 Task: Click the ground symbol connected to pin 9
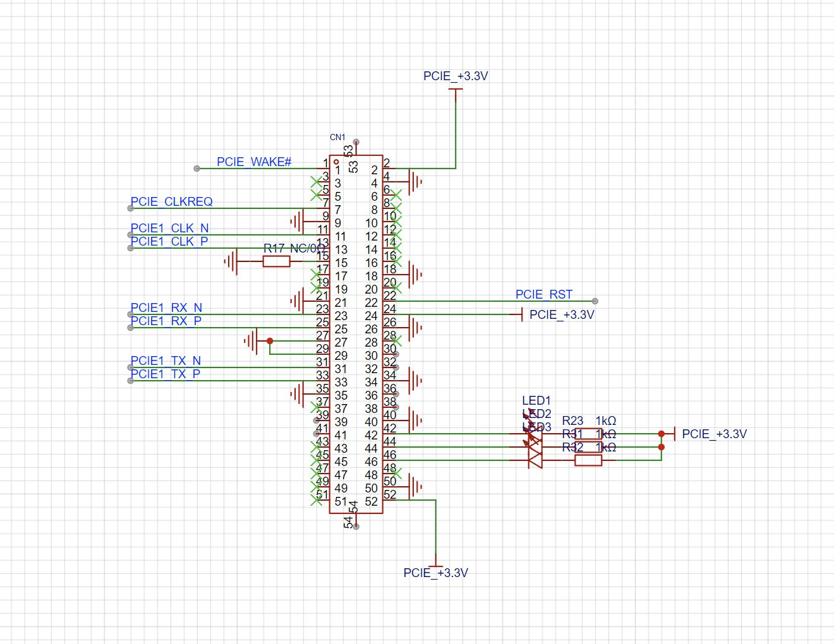(297, 222)
